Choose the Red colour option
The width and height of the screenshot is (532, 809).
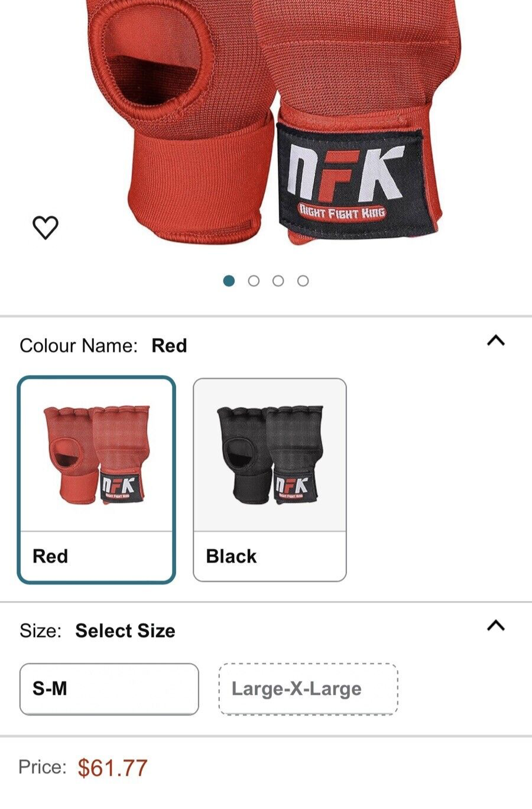point(96,480)
